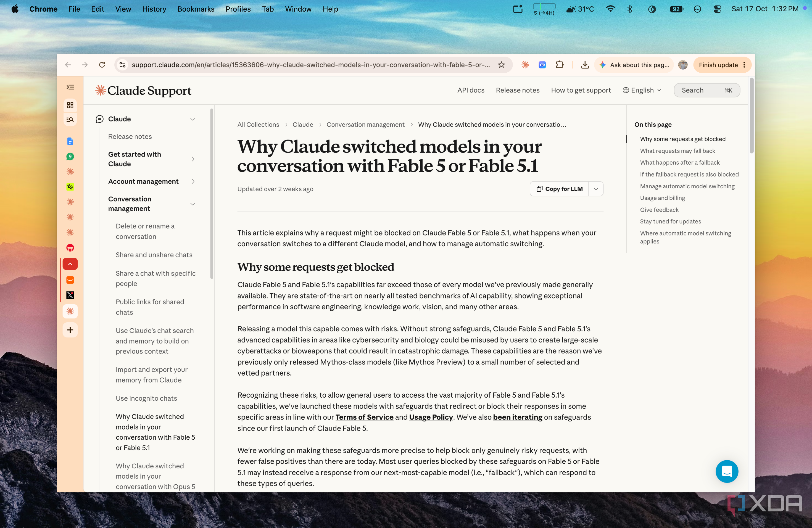Collapse Conversation management section
Image resolution: width=812 pixels, height=528 pixels.
click(x=193, y=204)
